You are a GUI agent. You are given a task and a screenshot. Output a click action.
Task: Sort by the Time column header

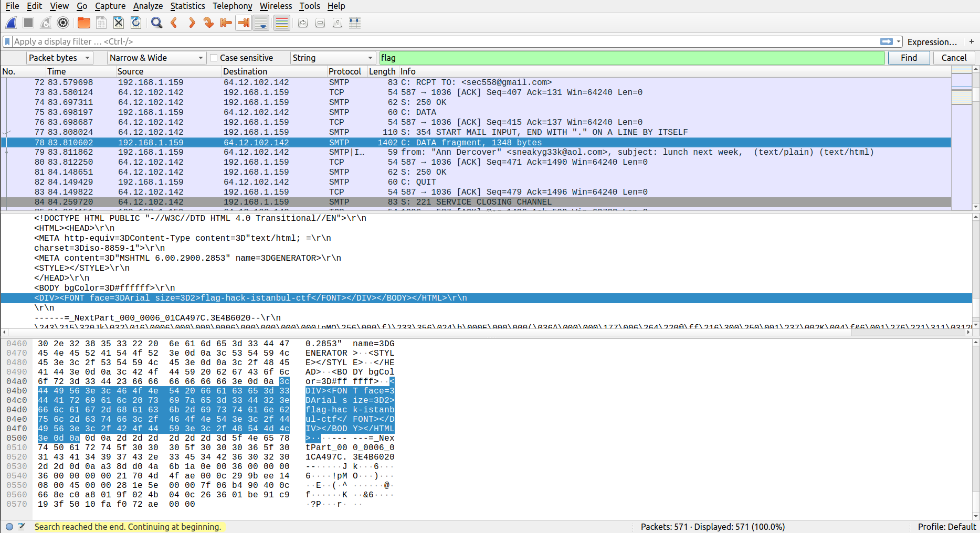(x=80, y=71)
